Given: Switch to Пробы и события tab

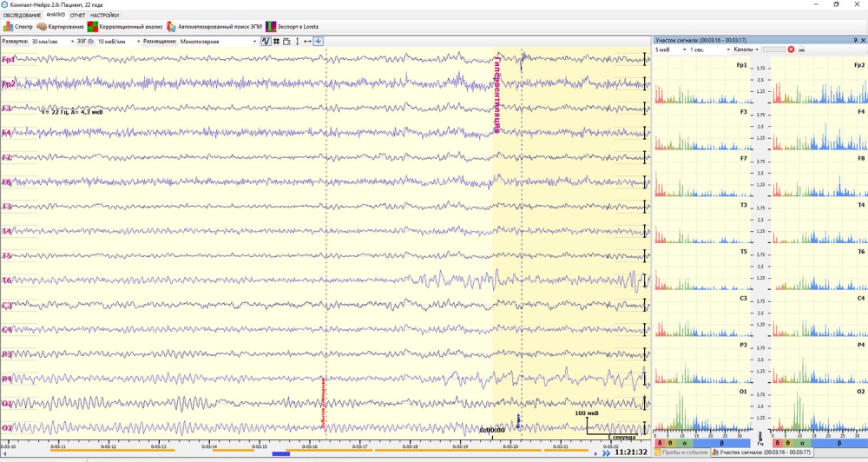Looking at the screenshot, I should (681, 452).
